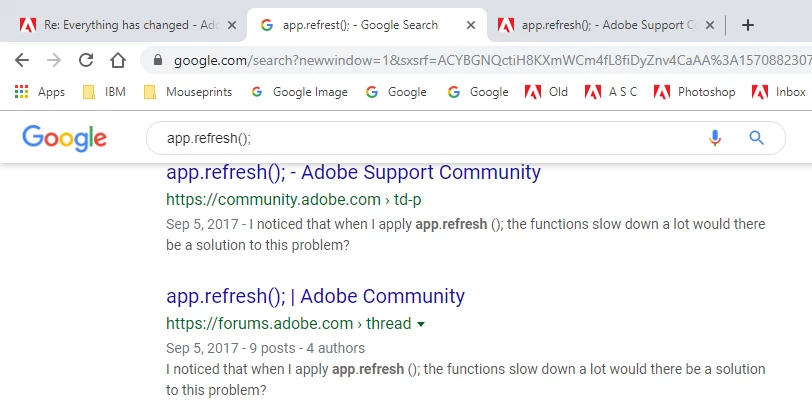The width and height of the screenshot is (812, 419).
Task: Close the 'Everything has changed' tab
Action: 232,25
